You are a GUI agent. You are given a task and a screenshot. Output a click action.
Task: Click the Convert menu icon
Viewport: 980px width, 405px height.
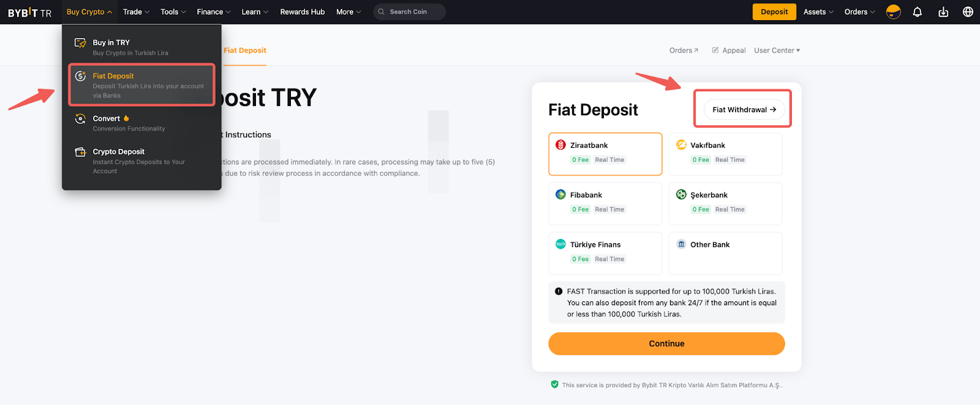point(80,119)
